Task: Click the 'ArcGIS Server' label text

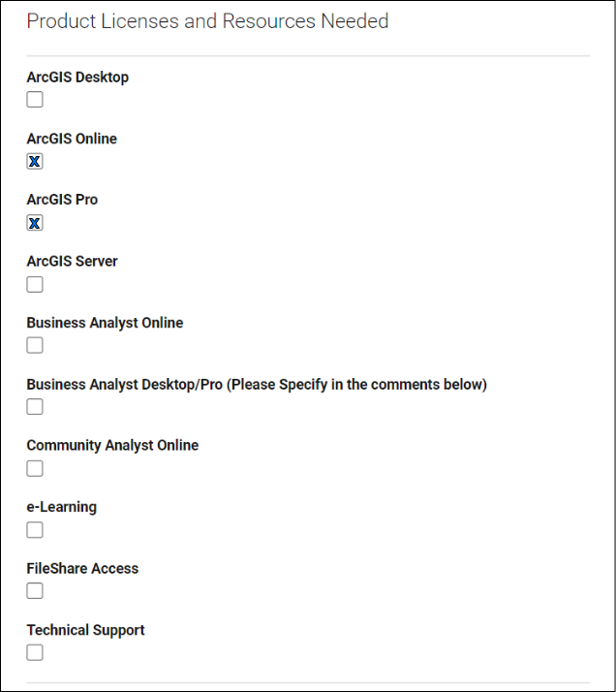Action: (x=73, y=262)
